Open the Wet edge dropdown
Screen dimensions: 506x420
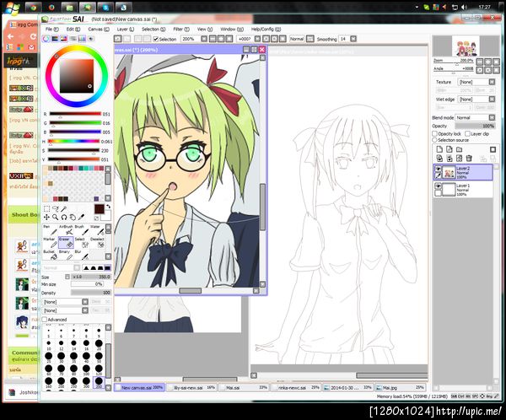coord(492,100)
